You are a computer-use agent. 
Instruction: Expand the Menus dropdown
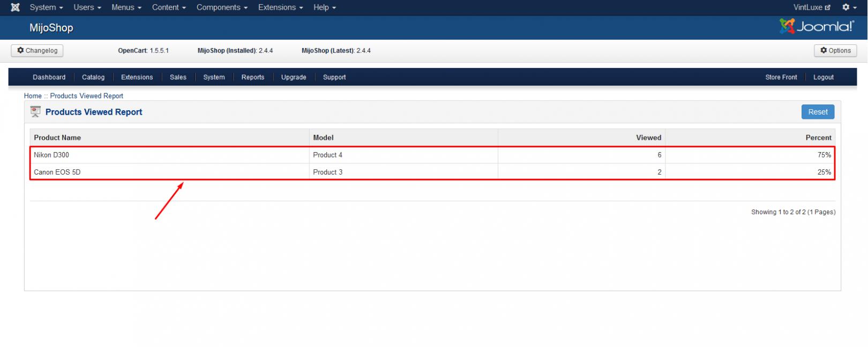coord(126,7)
